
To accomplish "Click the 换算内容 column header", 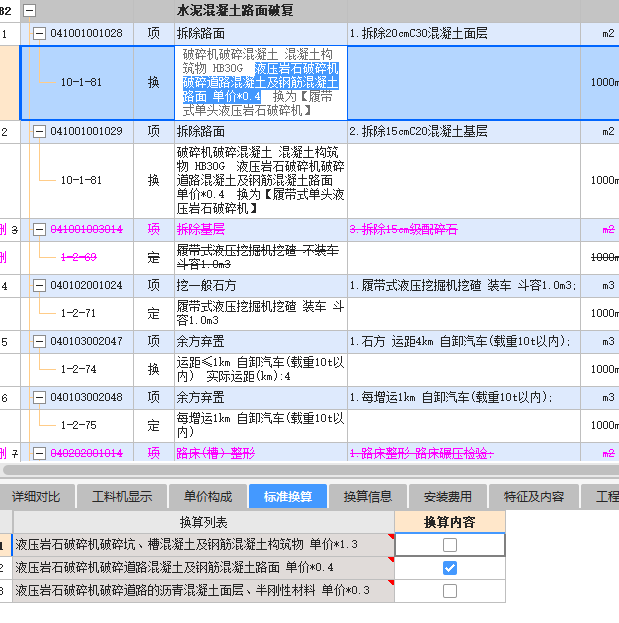I will click(450, 522).
